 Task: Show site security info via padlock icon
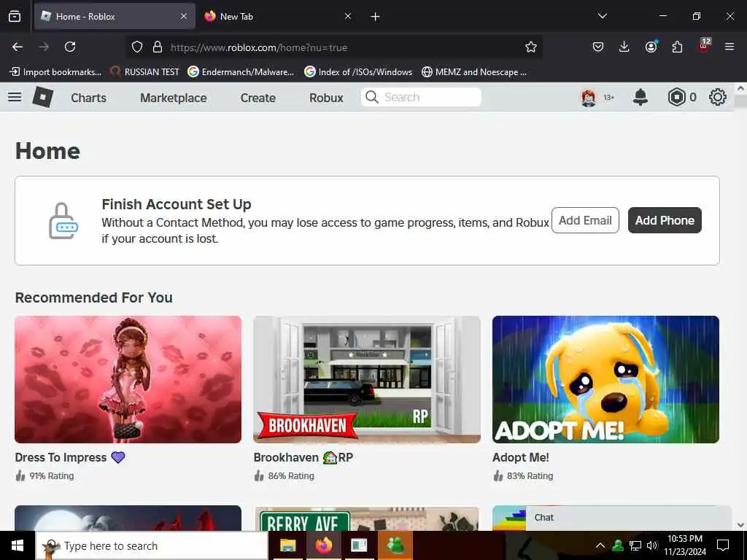coord(158,47)
